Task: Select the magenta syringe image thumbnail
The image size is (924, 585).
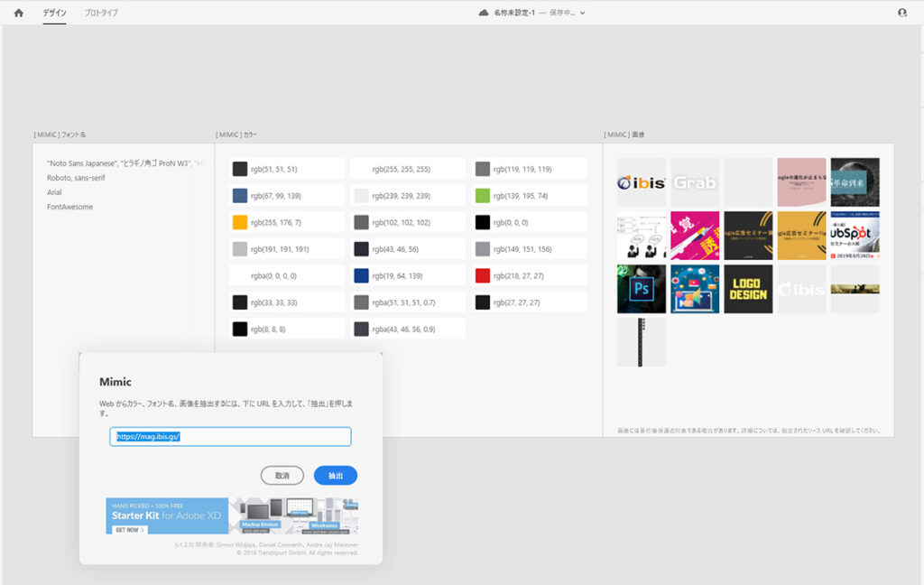Action: point(695,236)
